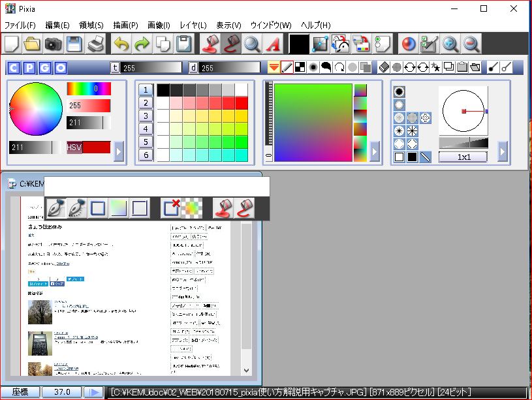Screen dimensions: 532x400
Task: Open a file with the folder icon
Action: [32, 44]
